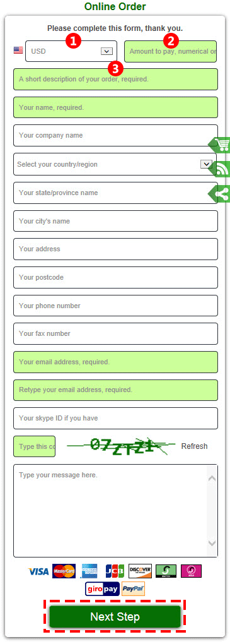Click the captcha code input box
The width and height of the screenshot is (230, 644).
pos(35,446)
